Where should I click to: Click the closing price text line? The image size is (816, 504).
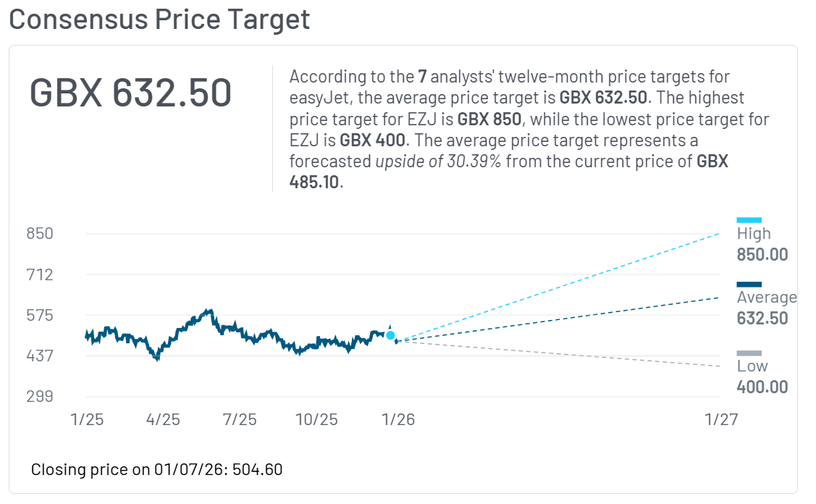click(156, 469)
